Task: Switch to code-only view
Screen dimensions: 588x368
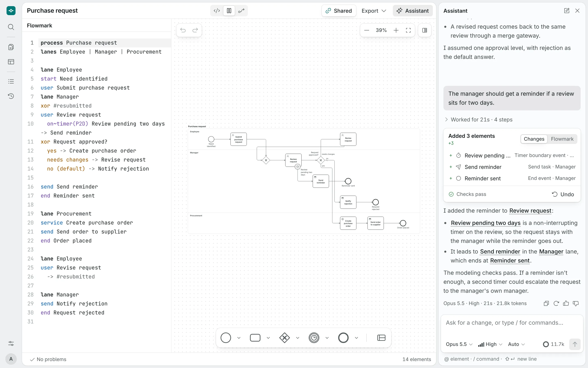Action: pyautogui.click(x=217, y=11)
